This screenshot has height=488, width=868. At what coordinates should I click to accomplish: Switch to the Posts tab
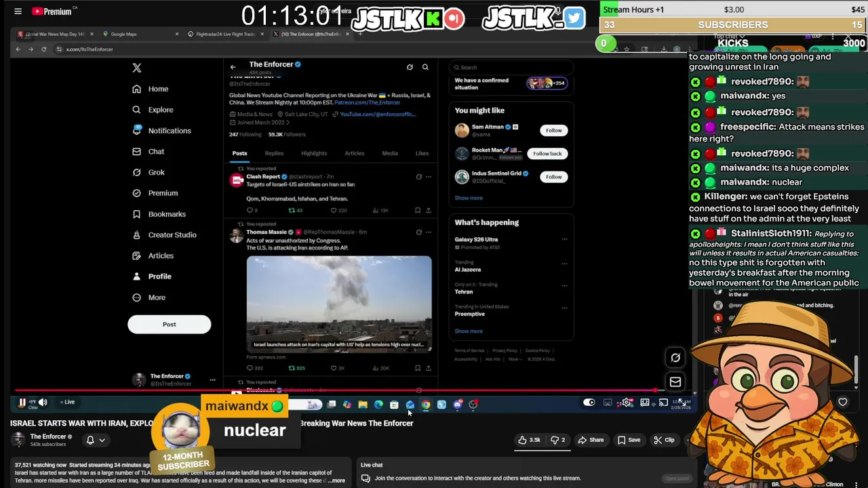coord(240,153)
